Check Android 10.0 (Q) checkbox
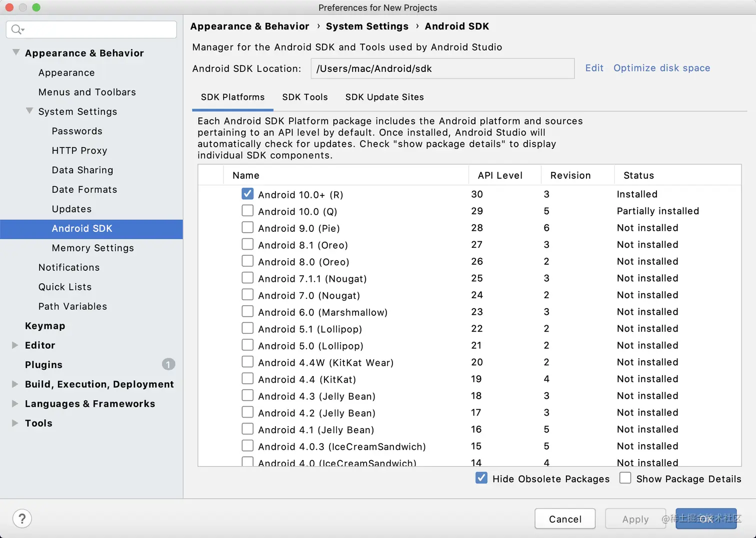The image size is (756, 538). click(247, 210)
